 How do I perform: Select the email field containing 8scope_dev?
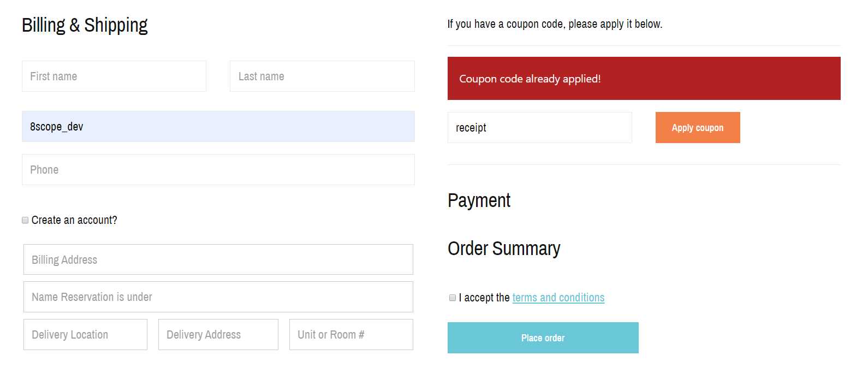pyautogui.click(x=218, y=126)
